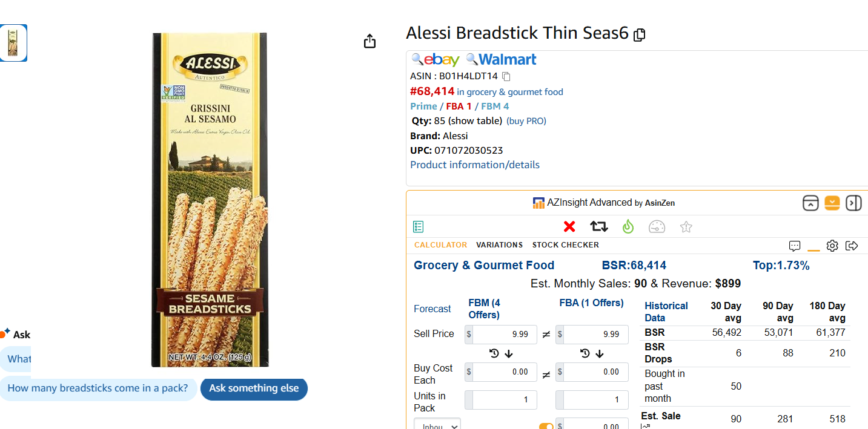The height and width of the screenshot is (429, 868).
Task: Click the share icon beside product image
Action: (369, 41)
